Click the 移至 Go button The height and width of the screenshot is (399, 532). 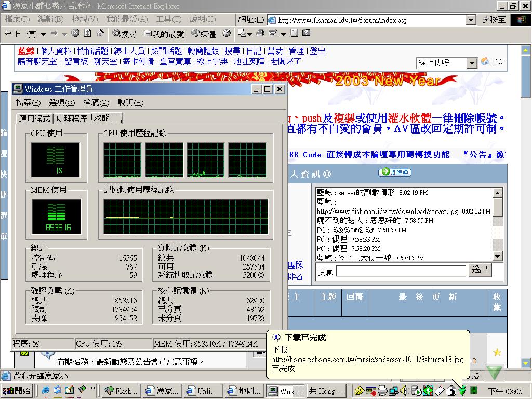point(495,20)
